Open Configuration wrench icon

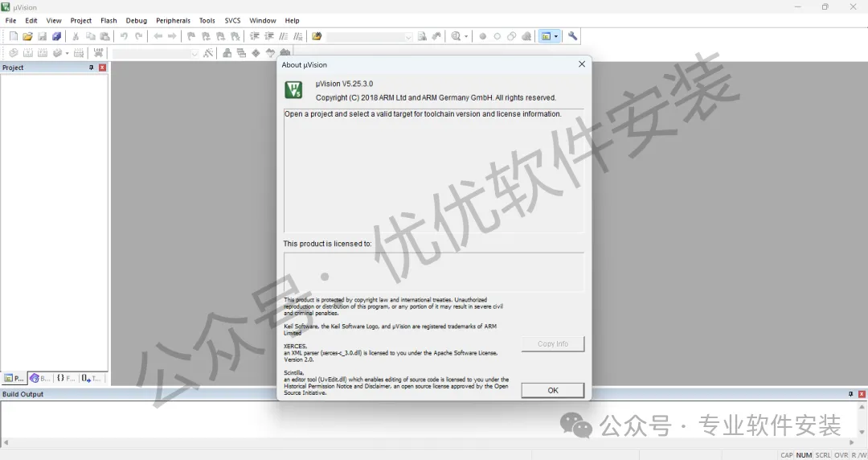572,36
